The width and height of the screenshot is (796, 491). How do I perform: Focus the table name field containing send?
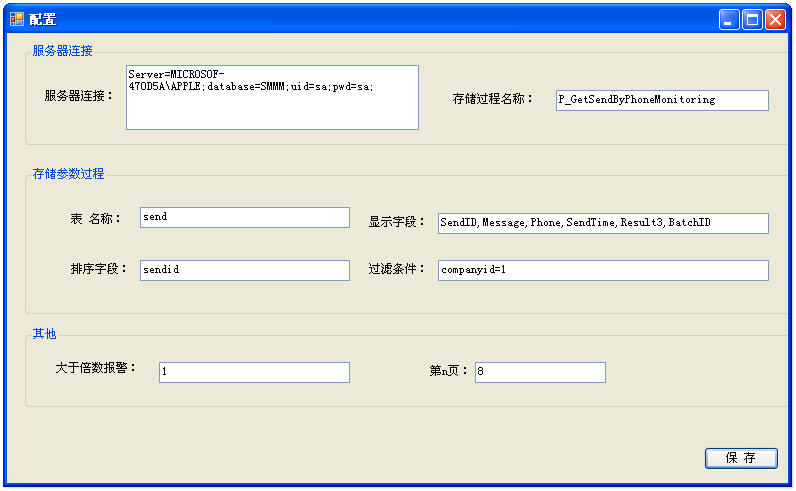pos(245,217)
